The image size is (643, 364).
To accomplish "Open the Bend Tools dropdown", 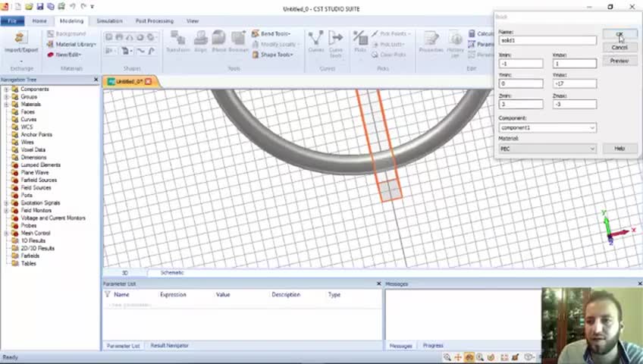I will [271, 33].
